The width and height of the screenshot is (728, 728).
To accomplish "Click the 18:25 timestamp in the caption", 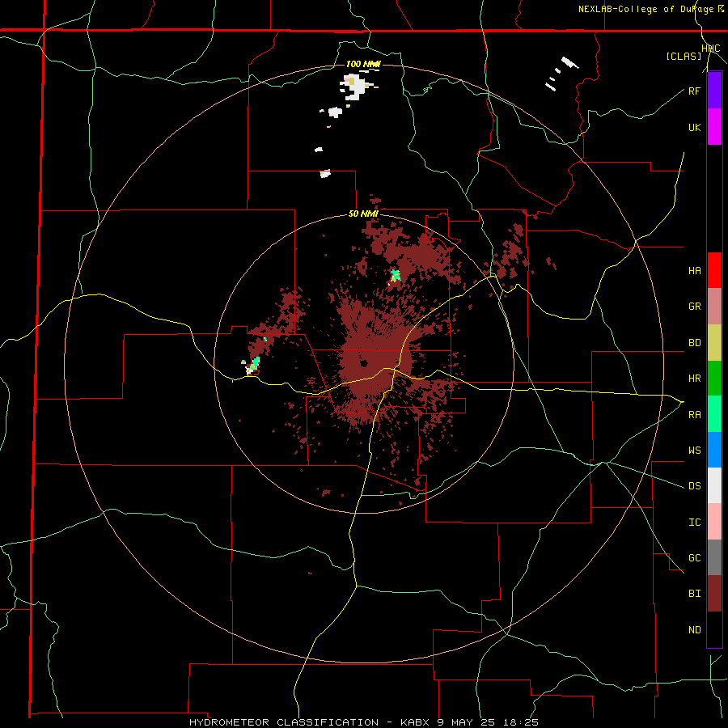I will point(523,722).
